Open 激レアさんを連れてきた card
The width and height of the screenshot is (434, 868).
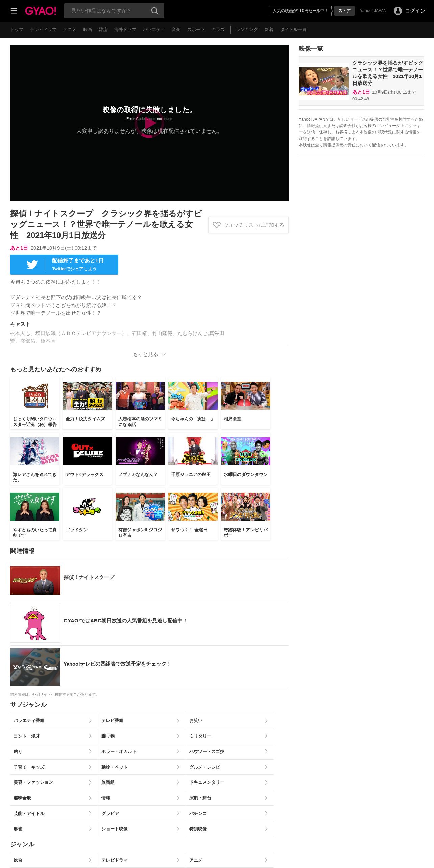click(x=35, y=459)
